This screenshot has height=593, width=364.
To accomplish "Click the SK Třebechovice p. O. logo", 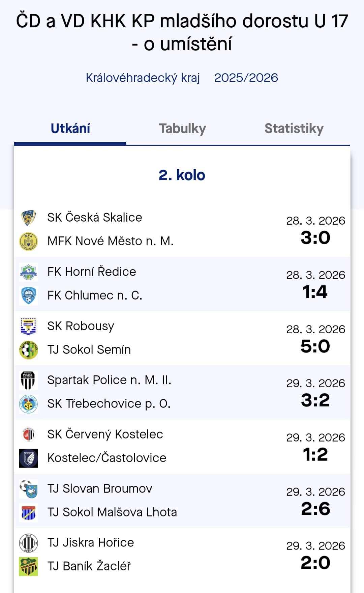I will (x=28, y=404).
